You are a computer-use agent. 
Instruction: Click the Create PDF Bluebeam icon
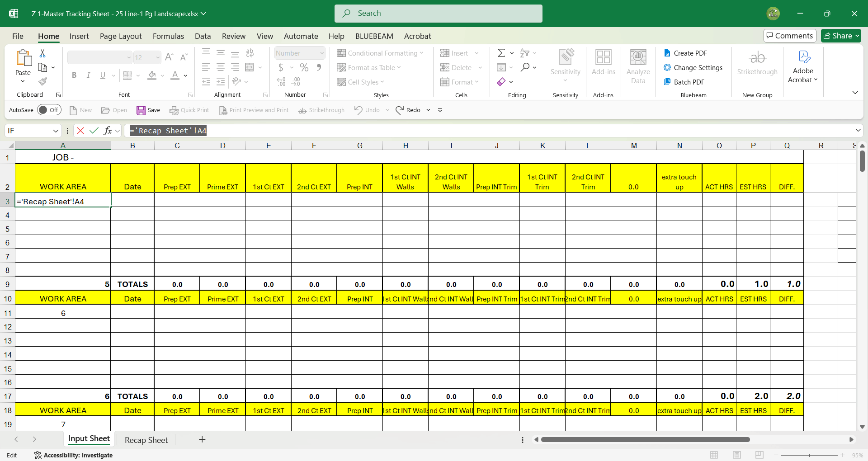click(x=667, y=53)
